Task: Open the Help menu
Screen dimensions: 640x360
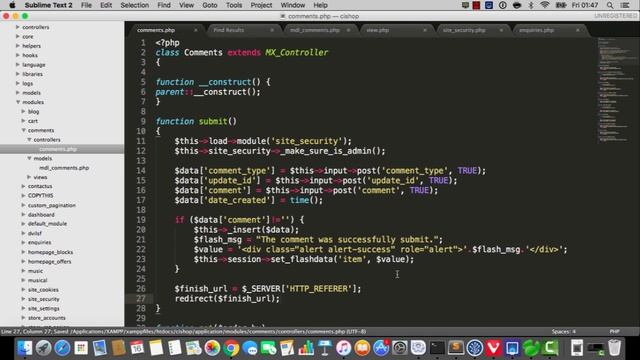Action: tap(320, 5)
